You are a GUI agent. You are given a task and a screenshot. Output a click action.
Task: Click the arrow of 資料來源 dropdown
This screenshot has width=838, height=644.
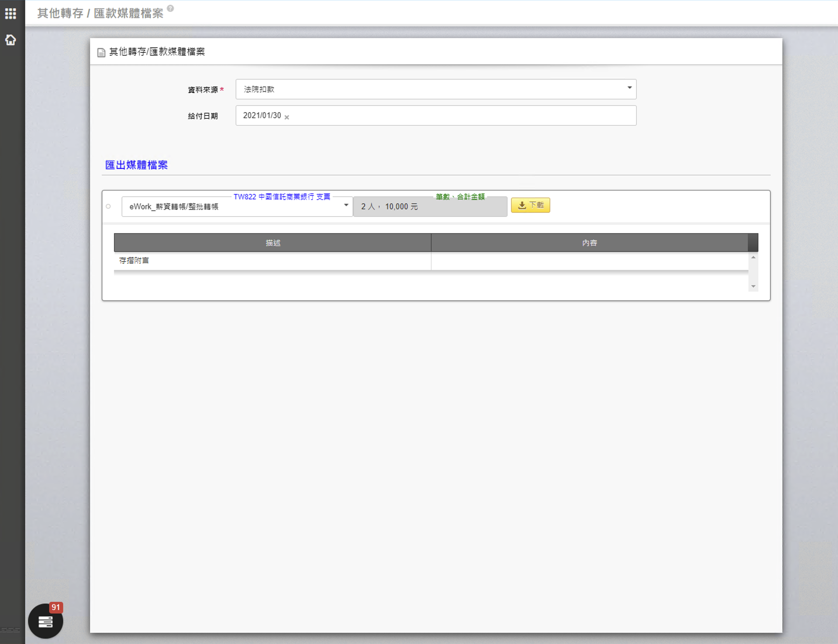(629, 88)
